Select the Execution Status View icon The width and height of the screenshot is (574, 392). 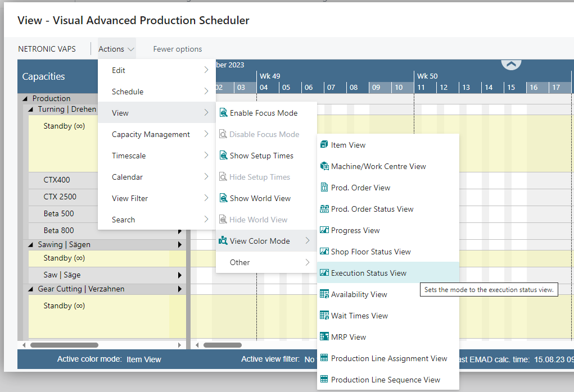(x=325, y=273)
